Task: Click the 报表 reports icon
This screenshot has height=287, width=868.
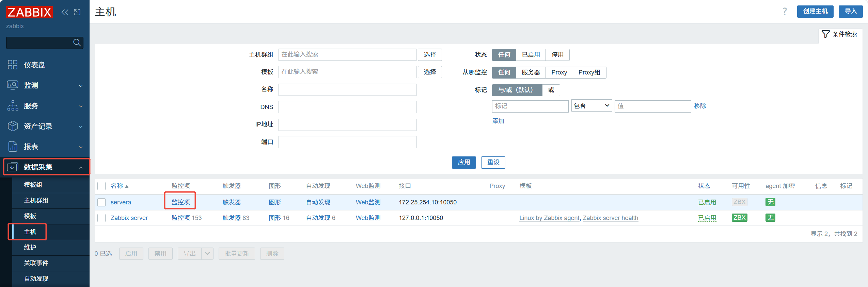Action: pyautogui.click(x=13, y=146)
